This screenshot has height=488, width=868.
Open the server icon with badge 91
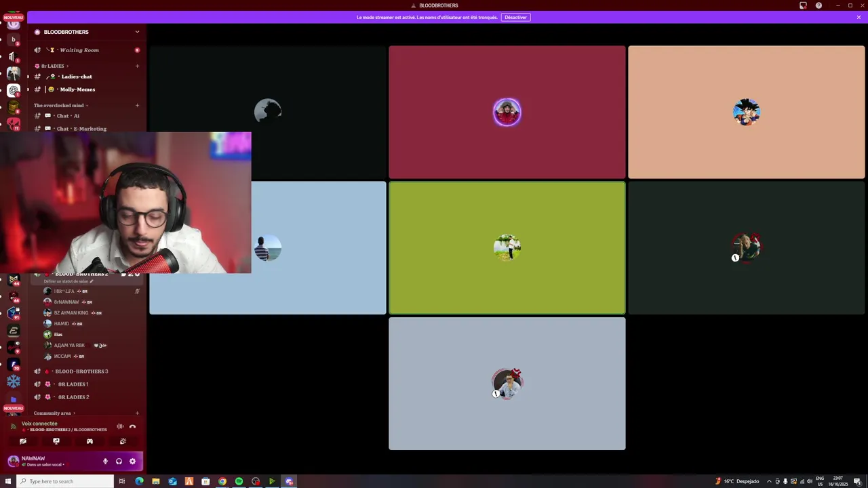click(13, 312)
